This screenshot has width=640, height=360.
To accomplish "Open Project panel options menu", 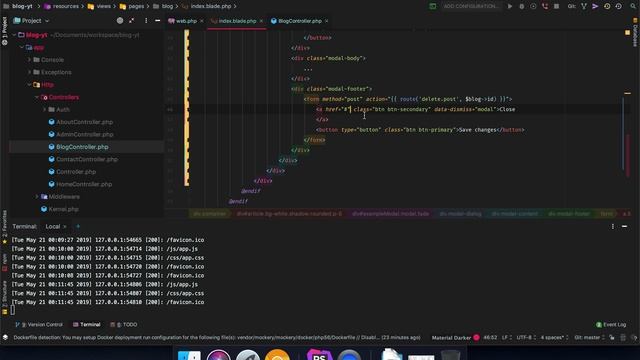I will (146, 20).
